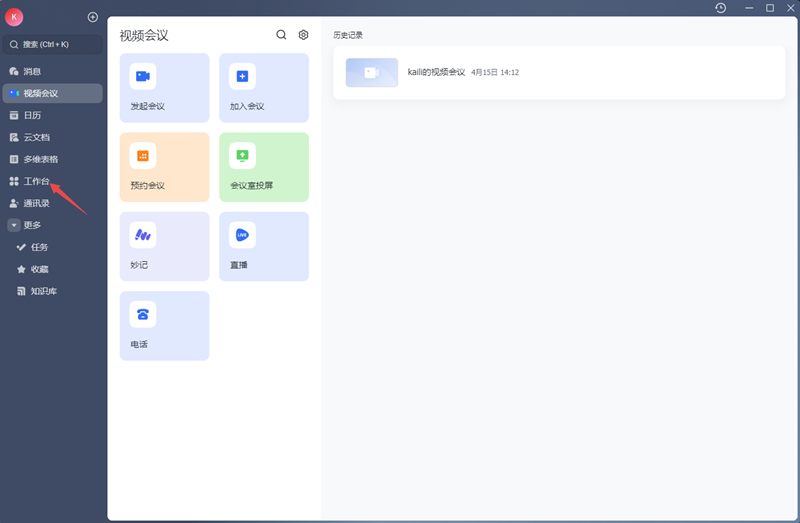800x523 pixels.
Task: Open 日历 calendar in sidebar
Action: point(53,115)
